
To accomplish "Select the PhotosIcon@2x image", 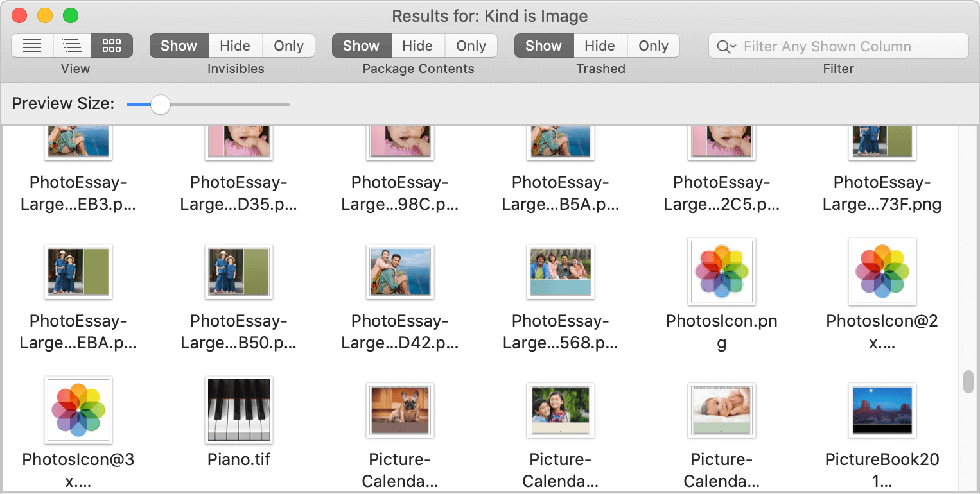I will point(882,272).
